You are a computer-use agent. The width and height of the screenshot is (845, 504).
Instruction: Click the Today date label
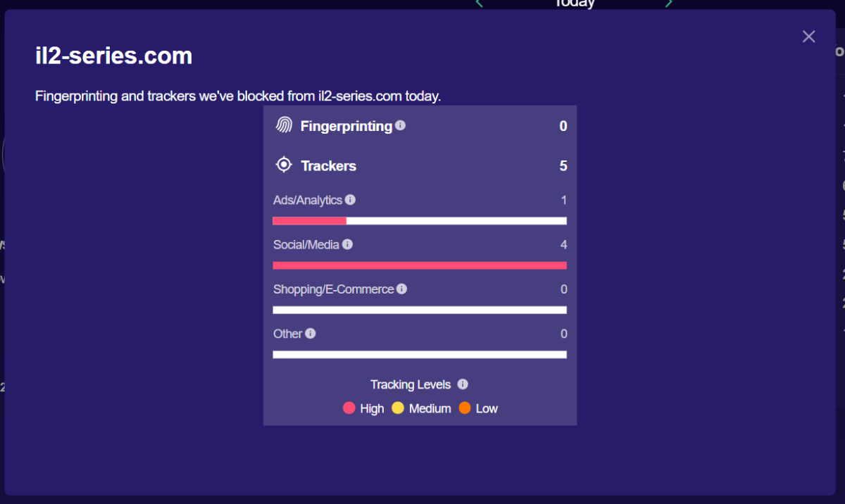pos(575,4)
